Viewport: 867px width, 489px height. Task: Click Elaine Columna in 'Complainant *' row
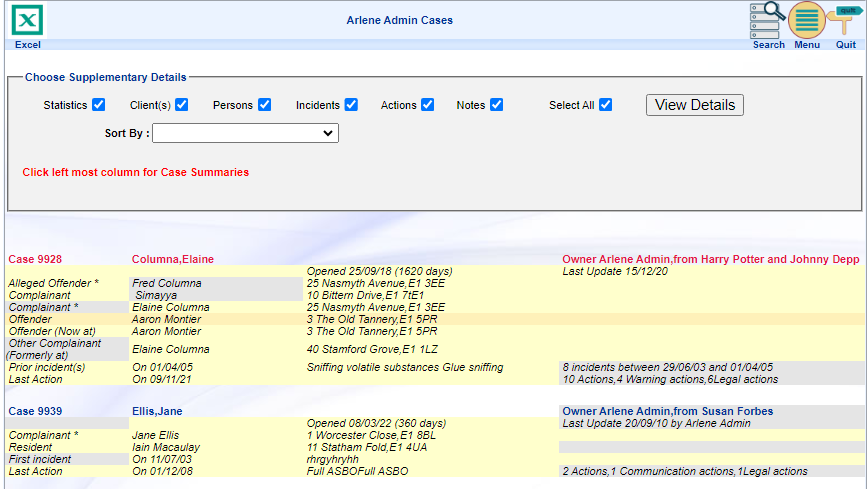click(x=170, y=308)
